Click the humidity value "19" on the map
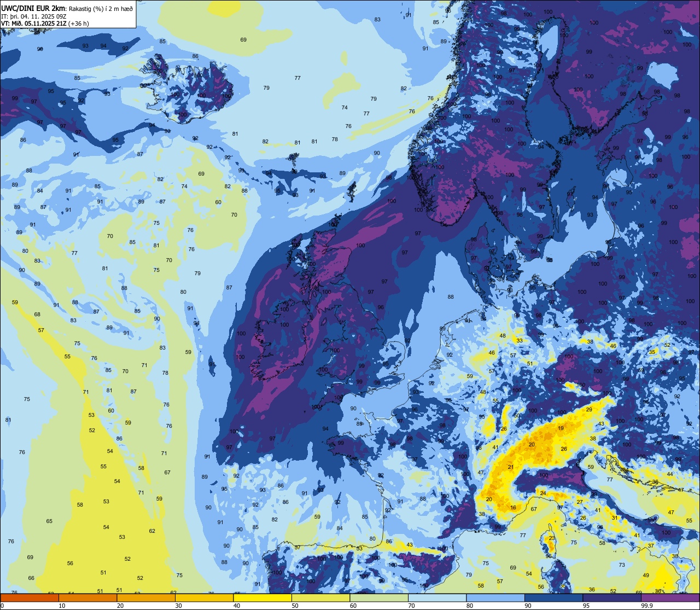This screenshot has height=610, width=700. [x=561, y=428]
